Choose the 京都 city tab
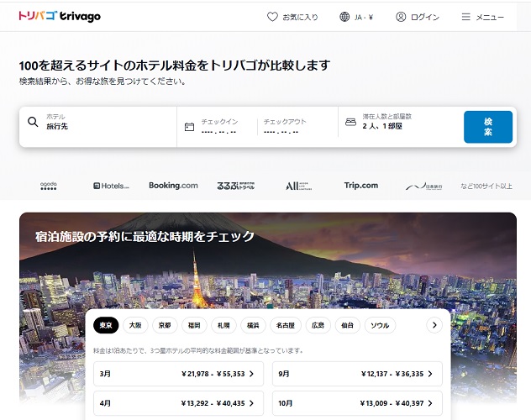Screen dimensions: 531x420 tap(166, 325)
